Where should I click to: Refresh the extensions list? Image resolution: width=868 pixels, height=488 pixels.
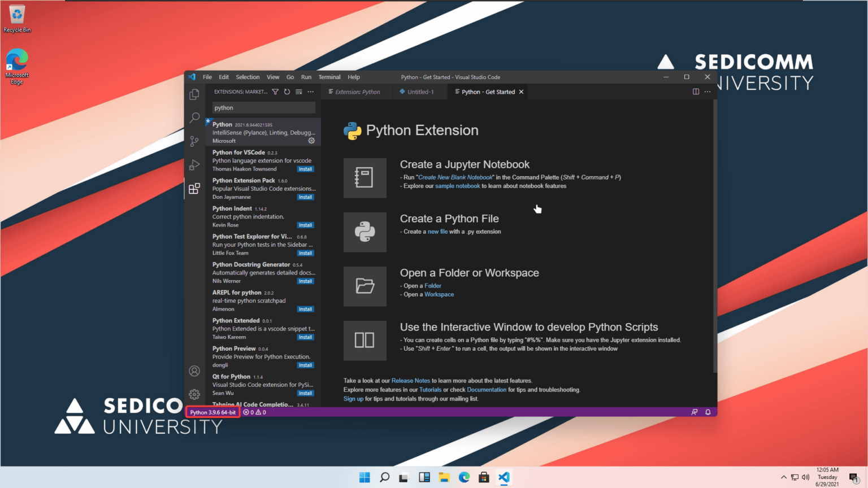[x=287, y=91]
